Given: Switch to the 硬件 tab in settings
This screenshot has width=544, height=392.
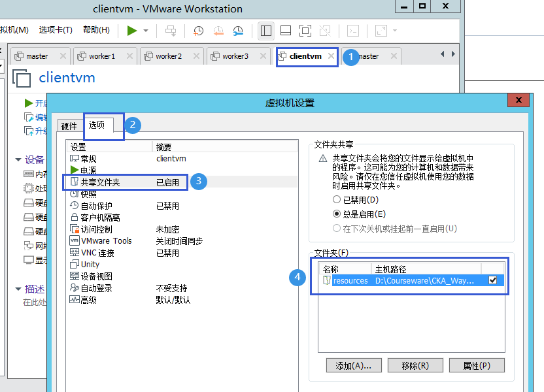Looking at the screenshot, I should click(69, 126).
